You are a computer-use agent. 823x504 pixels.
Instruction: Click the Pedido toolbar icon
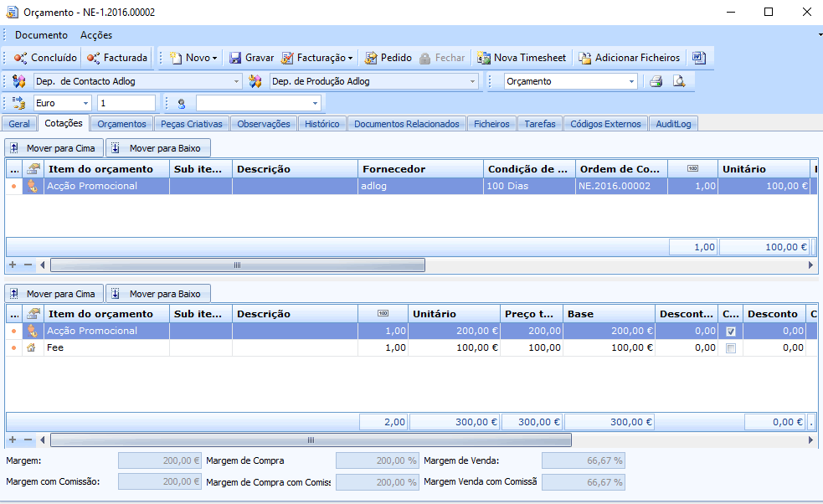[371, 58]
